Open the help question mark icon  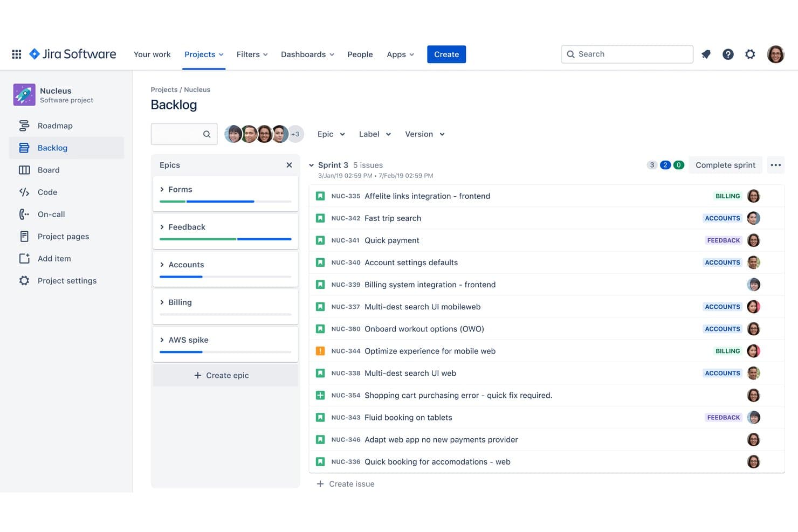(728, 54)
